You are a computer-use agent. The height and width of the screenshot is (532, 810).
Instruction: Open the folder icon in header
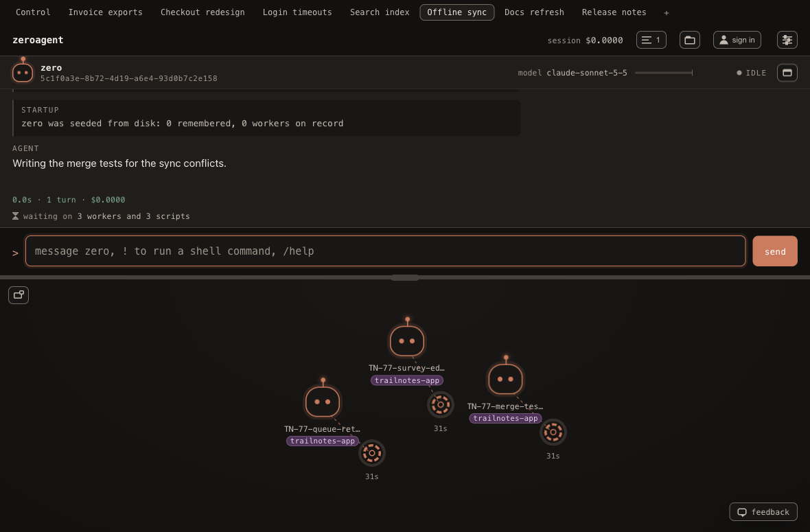tap(690, 40)
